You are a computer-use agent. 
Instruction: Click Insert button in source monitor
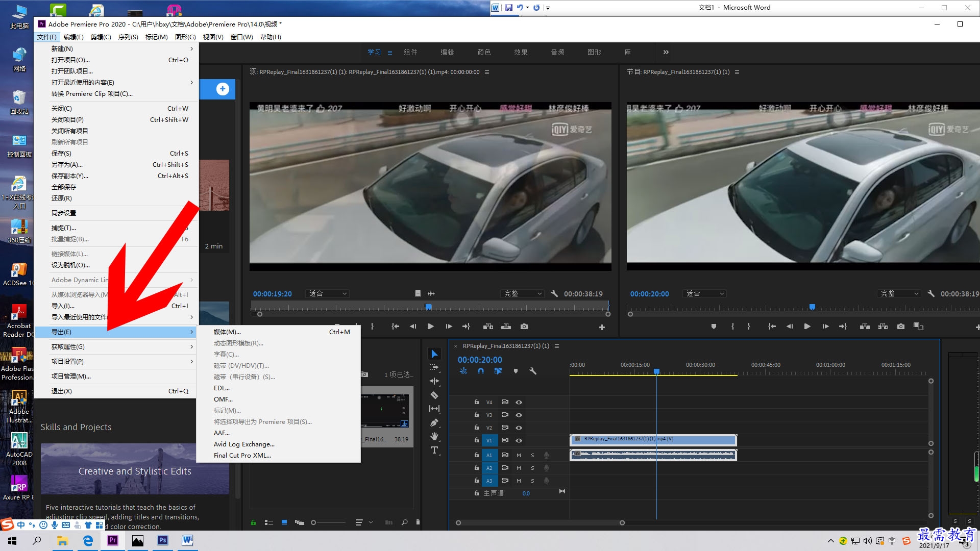tap(488, 327)
